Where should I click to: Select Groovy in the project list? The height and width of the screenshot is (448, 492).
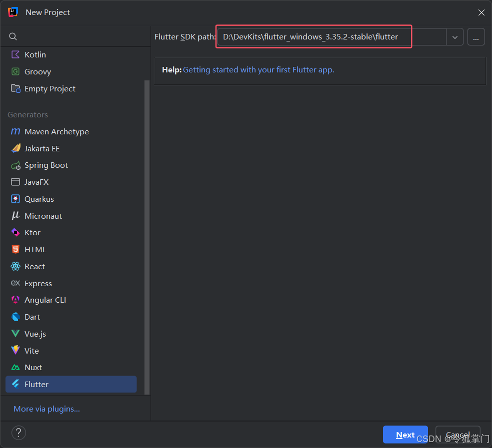point(37,71)
